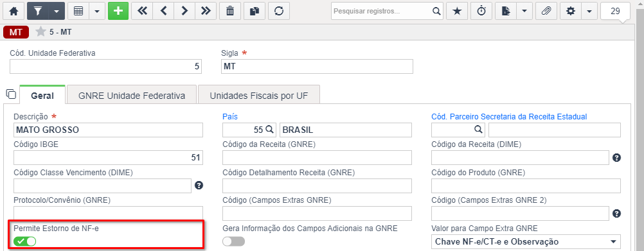The width and height of the screenshot is (644, 251).
Task: Click the Código da Receita (GNRE) field
Action: click(x=317, y=157)
